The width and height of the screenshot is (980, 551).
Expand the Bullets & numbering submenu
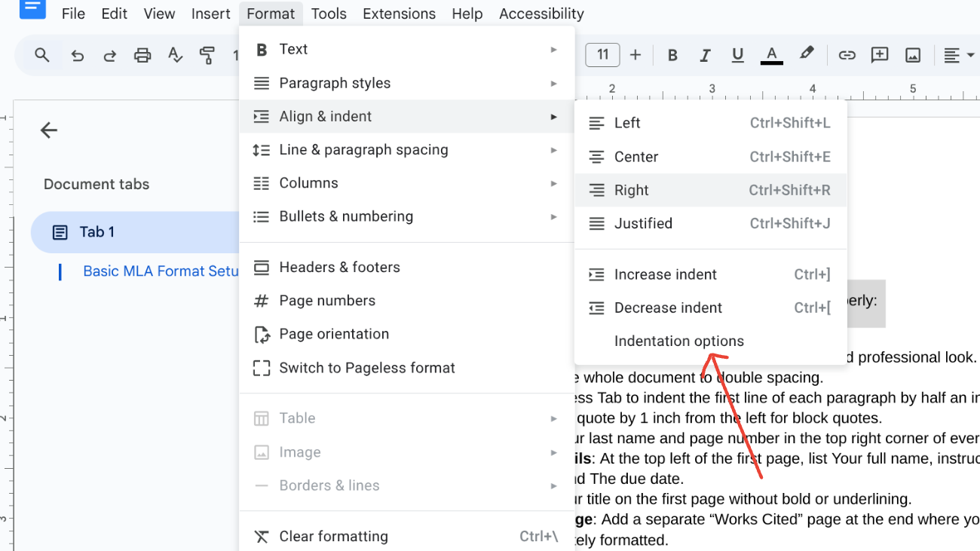tap(346, 216)
